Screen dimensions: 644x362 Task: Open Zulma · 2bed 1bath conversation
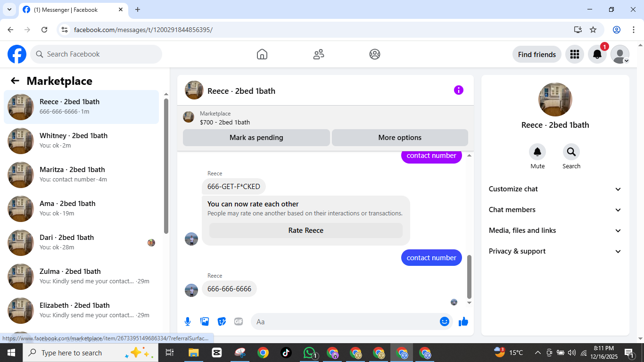click(x=82, y=277)
